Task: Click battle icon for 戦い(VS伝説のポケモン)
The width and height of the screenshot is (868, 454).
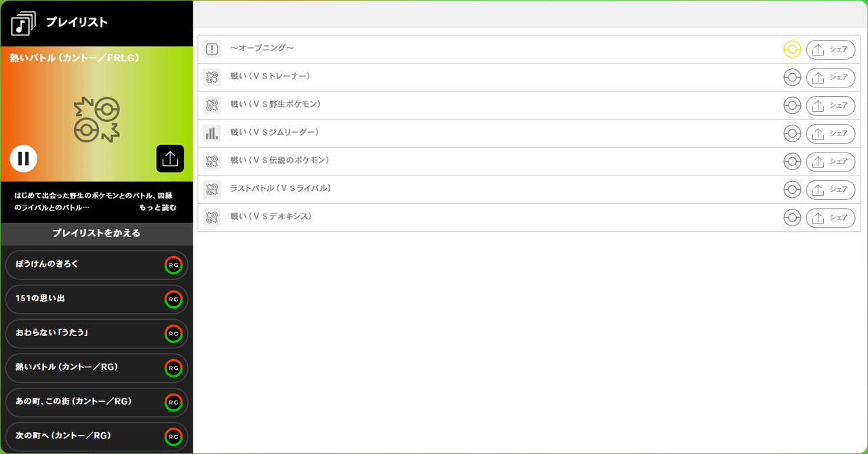Action: 212,161
